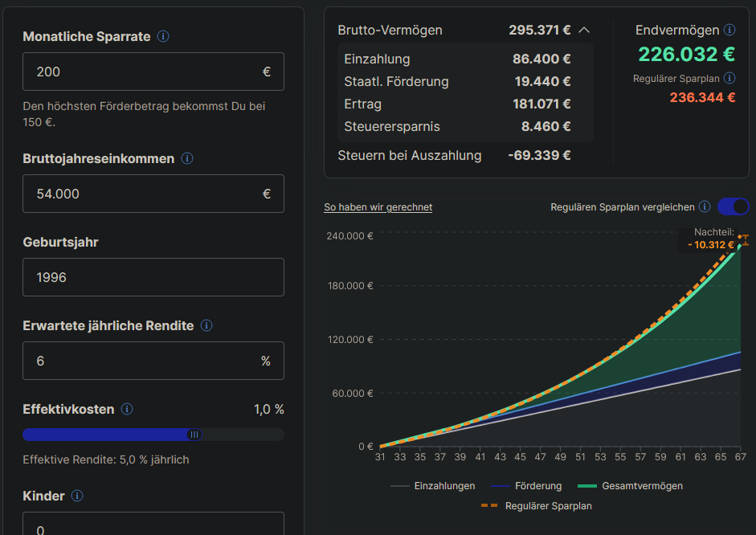Open the 'So haben wir gerechnet' link

[378, 207]
